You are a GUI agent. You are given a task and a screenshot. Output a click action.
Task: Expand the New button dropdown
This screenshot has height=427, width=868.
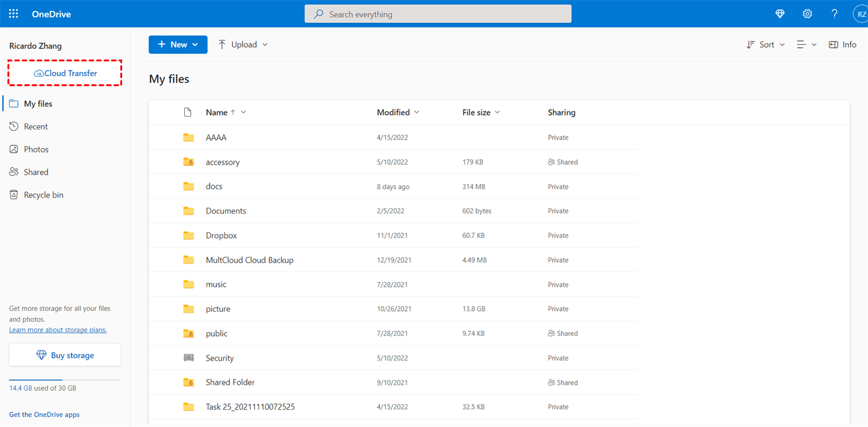194,44
